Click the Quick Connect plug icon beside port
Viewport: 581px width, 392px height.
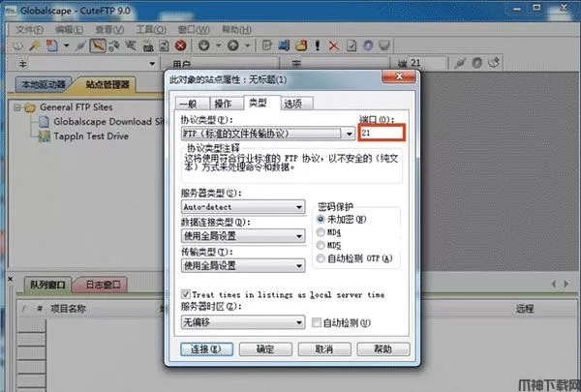click(460, 63)
